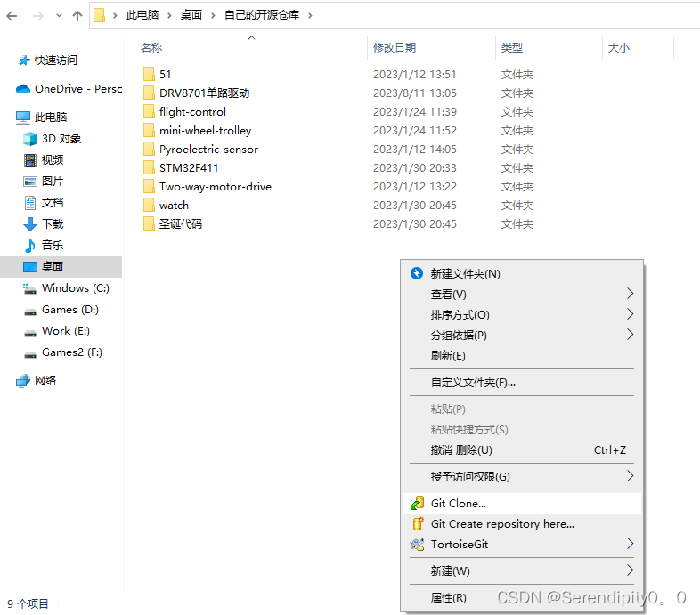Select the 圣诞代码 folder icon

pyautogui.click(x=149, y=223)
